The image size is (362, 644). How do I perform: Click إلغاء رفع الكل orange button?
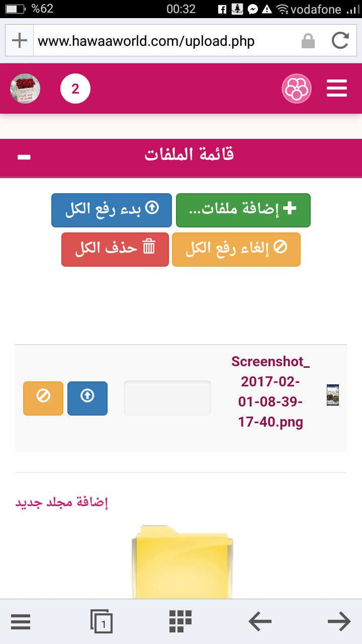236,250
